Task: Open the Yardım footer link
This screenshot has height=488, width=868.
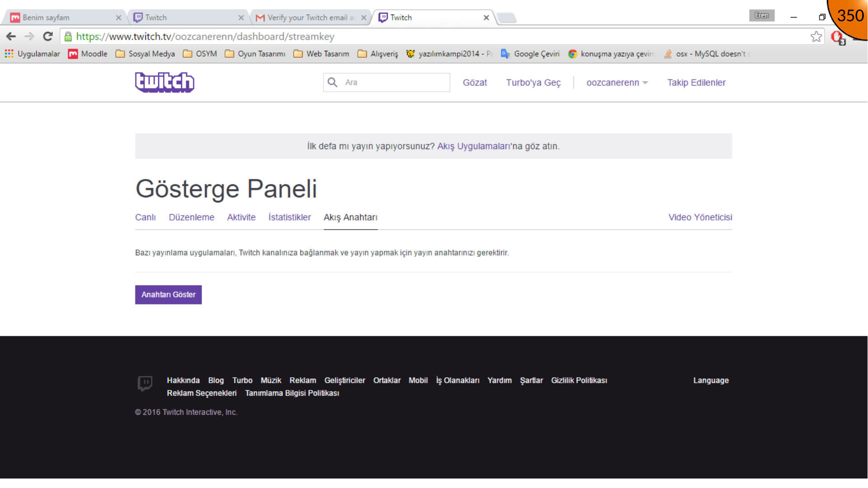Action: click(500, 380)
